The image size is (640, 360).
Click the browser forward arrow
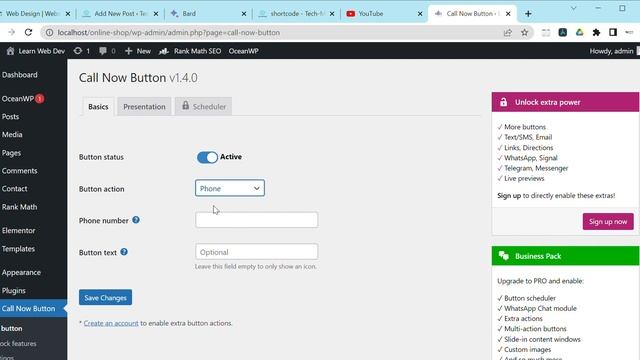point(11,32)
